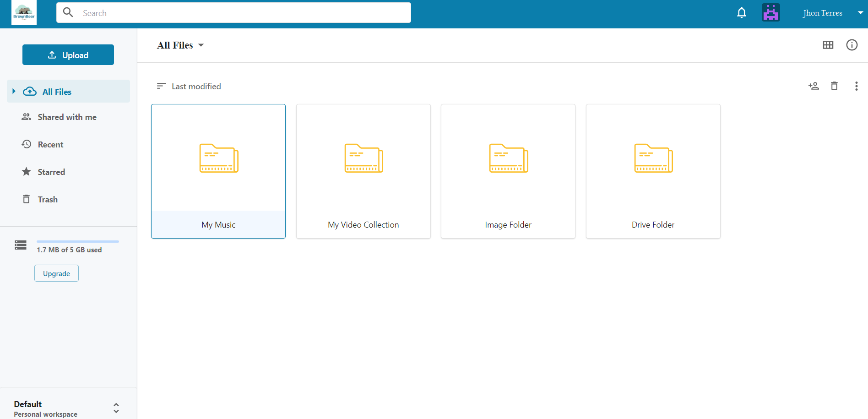Screen dimensions: 868x419
Task: Click the Drive Folder label
Action: point(653,225)
